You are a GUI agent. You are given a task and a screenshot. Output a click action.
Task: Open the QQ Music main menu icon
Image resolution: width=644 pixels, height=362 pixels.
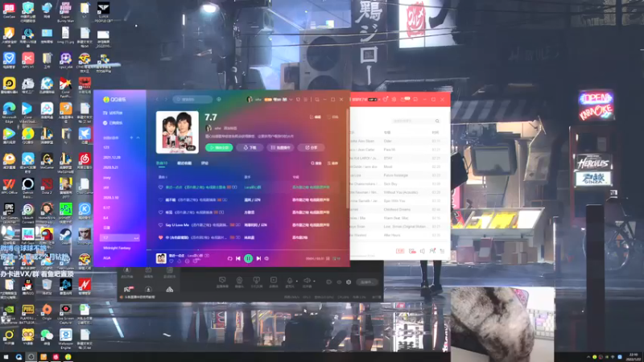click(306, 99)
